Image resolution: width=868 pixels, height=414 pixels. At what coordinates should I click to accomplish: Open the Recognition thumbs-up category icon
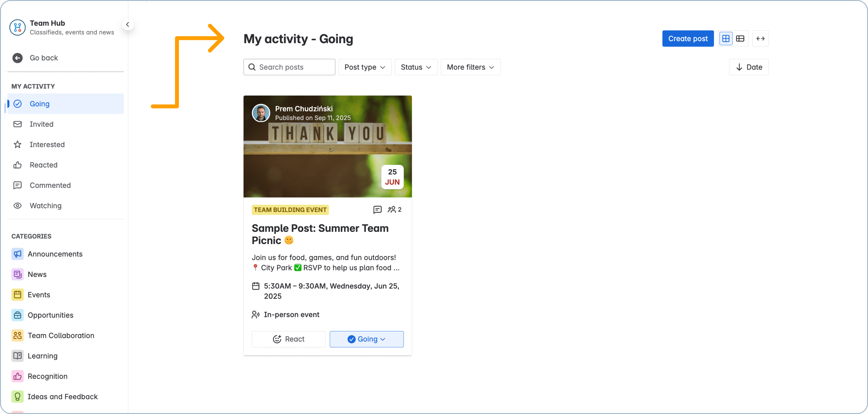coord(17,376)
